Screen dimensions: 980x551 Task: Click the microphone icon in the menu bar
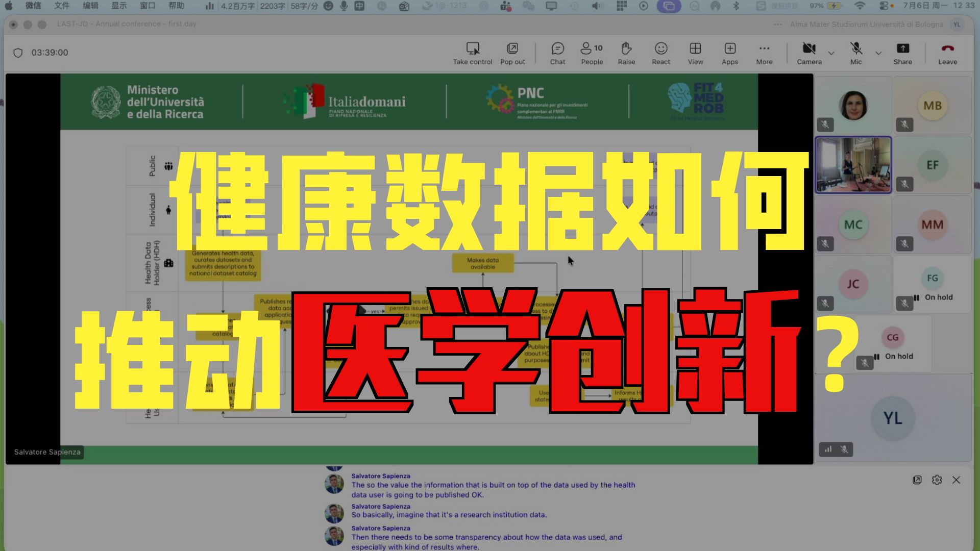344,6
